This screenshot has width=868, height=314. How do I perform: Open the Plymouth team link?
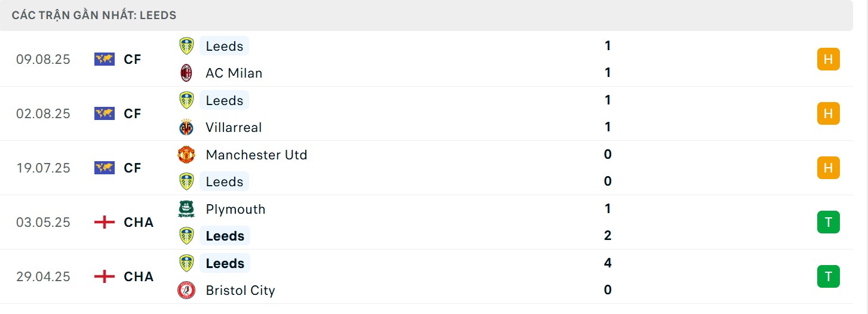coord(235,209)
